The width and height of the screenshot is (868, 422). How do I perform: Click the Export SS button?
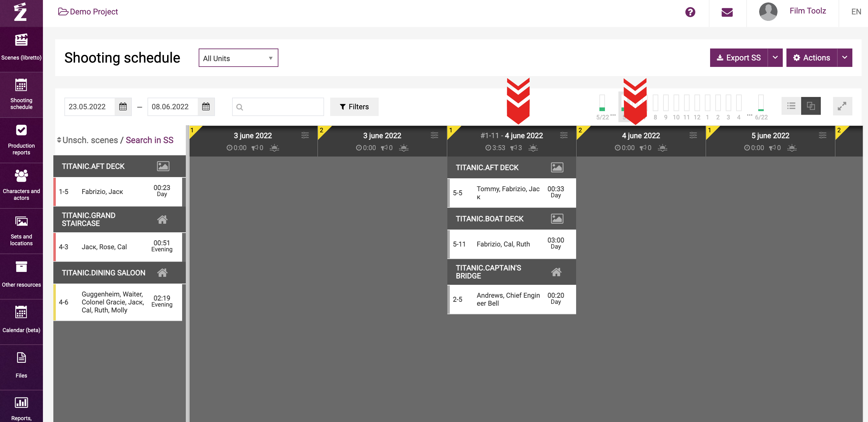tap(739, 58)
